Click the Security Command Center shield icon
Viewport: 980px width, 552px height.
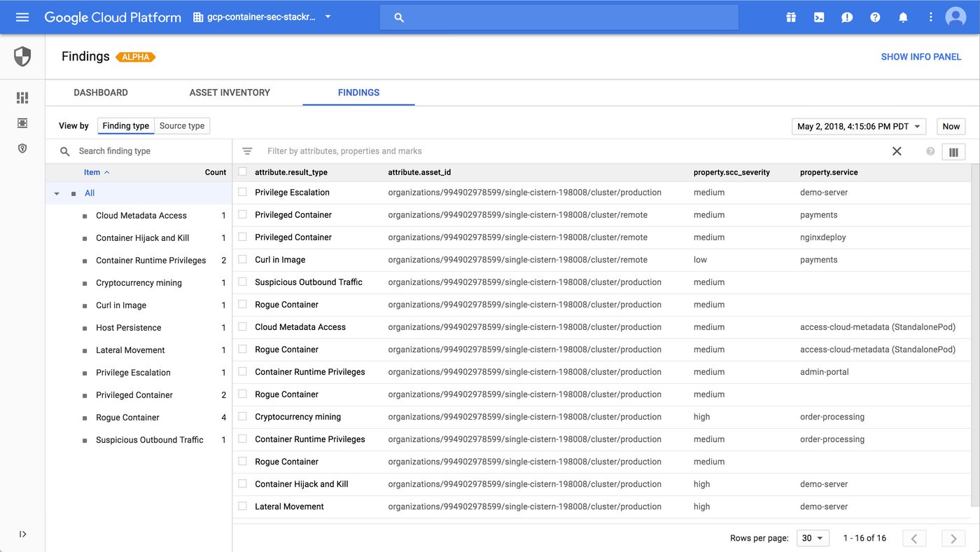click(22, 57)
